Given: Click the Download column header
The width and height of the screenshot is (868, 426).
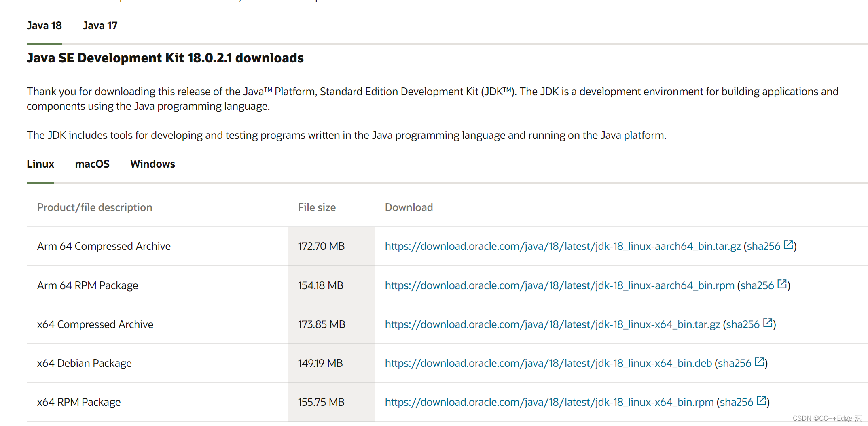Looking at the screenshot, I should [409, 207].
